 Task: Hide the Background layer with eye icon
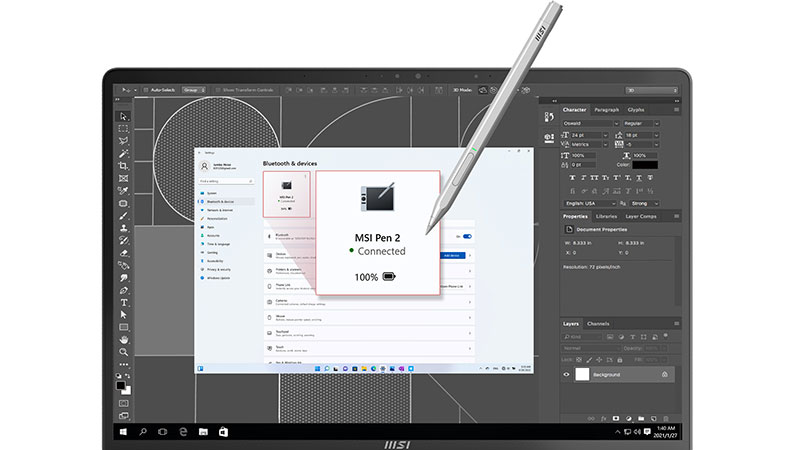567,374
